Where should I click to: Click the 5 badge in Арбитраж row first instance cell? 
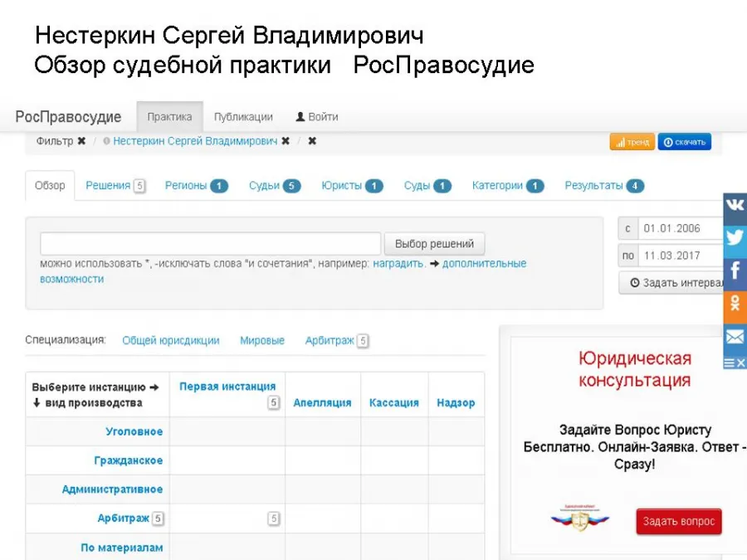coord(273,518)
